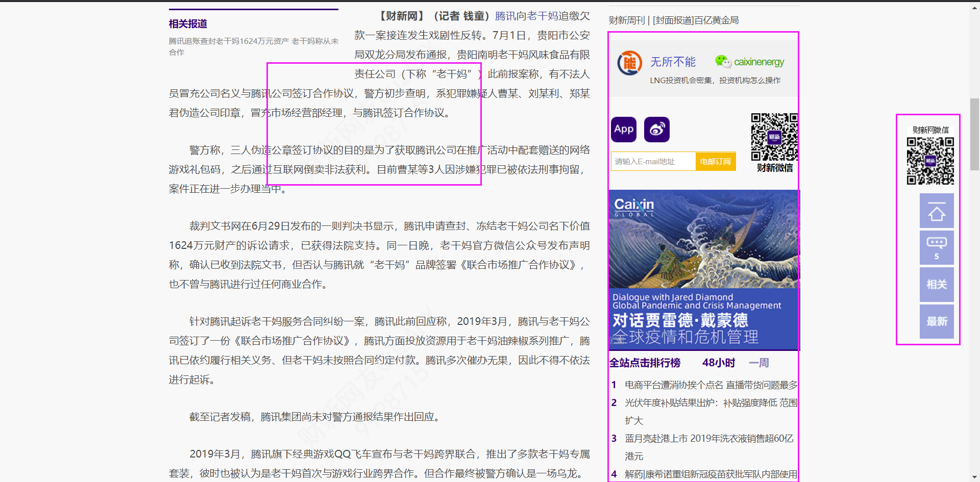Open ranked story 蓝月亮赴港上市
This screenshot has width=980, height=482.
pyautogui.click(x=709, y=447)
